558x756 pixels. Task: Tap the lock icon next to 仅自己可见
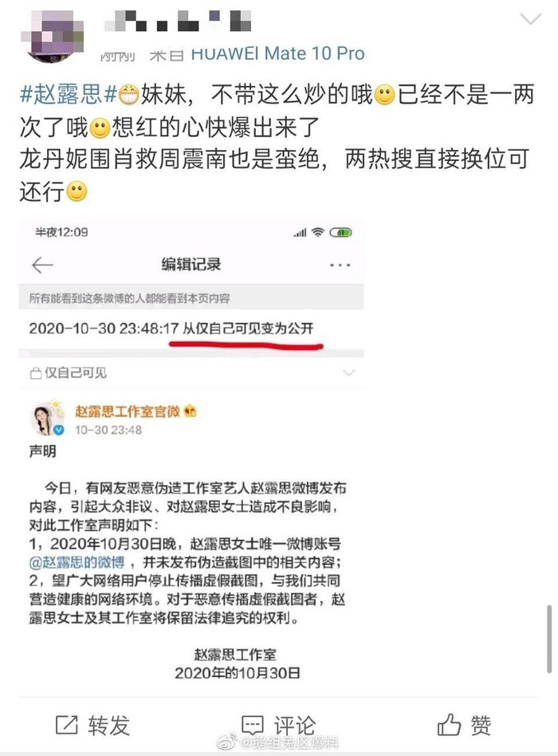(x=35, y=372)
